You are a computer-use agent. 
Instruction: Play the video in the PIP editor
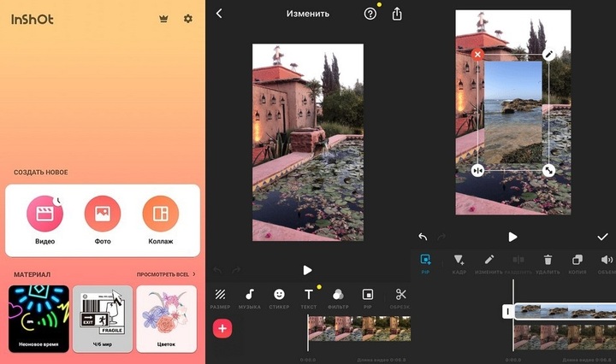pos(512,237)
